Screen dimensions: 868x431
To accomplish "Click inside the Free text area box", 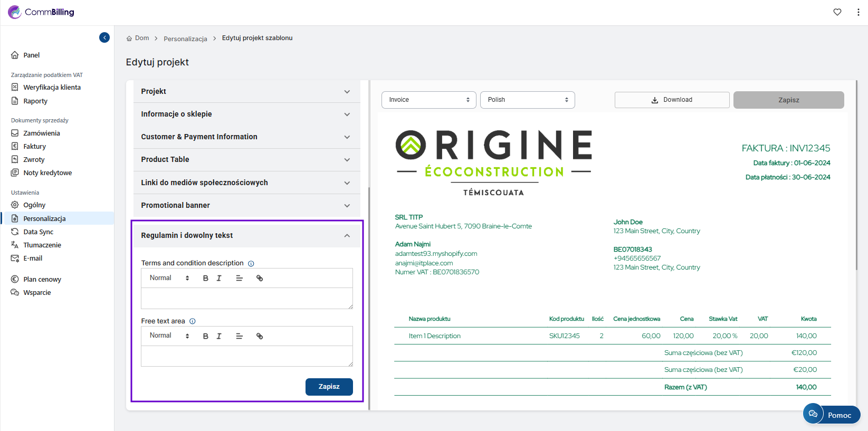I will coord(246,356).
